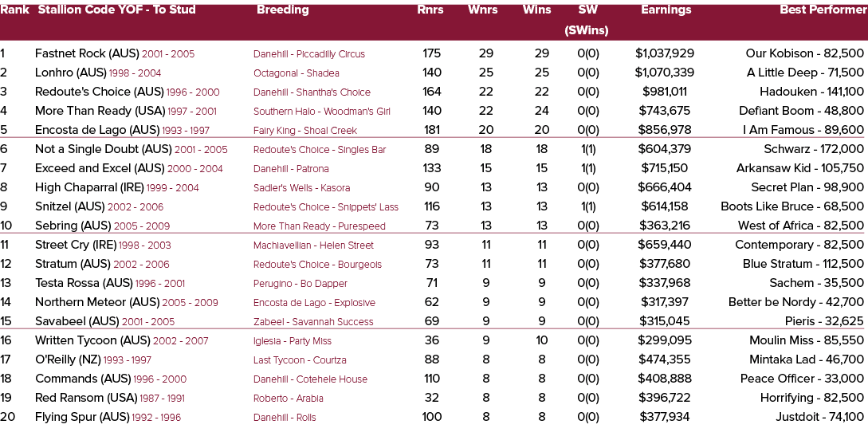This screenshot has height=440, width=868.
Task: Select stallion Not a Single Doubt (AUS)
Action: pos(104,149)
